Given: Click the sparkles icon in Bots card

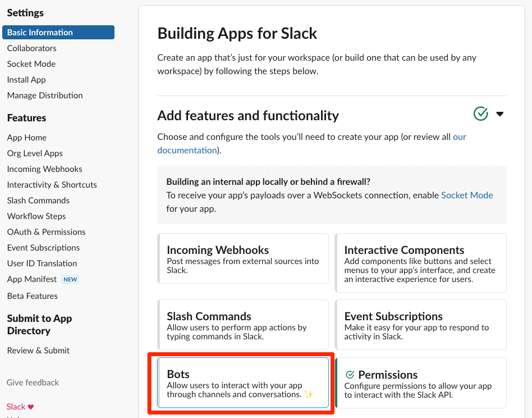Looking at the screenshot, I should [x=308, y=394].
